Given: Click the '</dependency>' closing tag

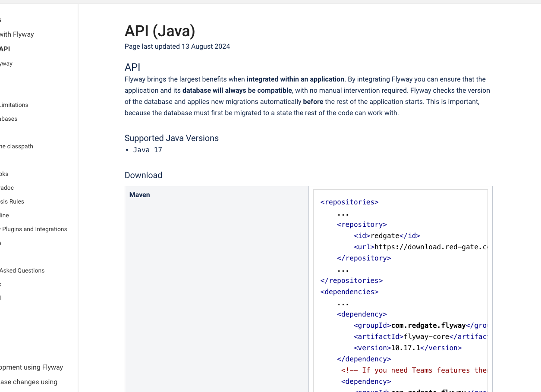Looking at the screenshot, I should pyautogui.click(x=364, y=359).
